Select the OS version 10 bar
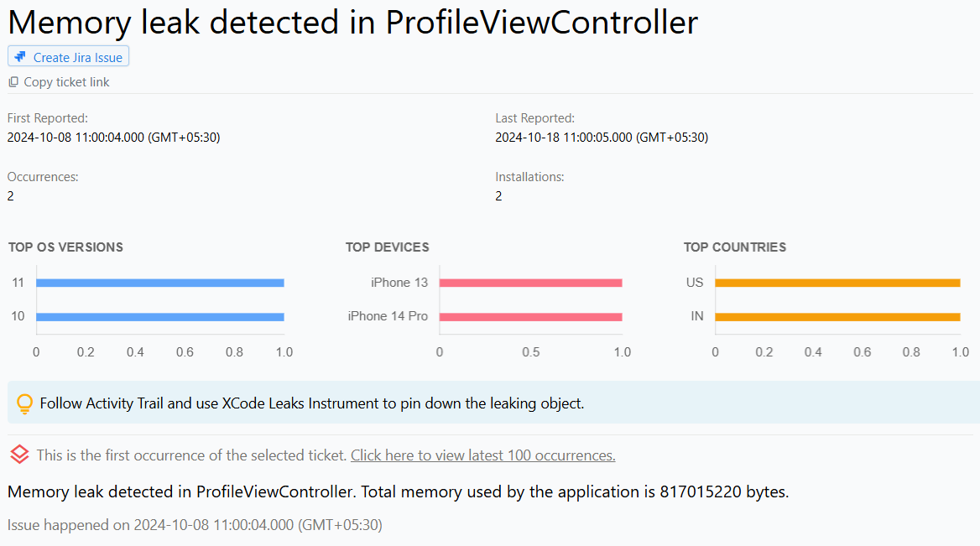The image size is (980, 546). [x=159, y=316]
